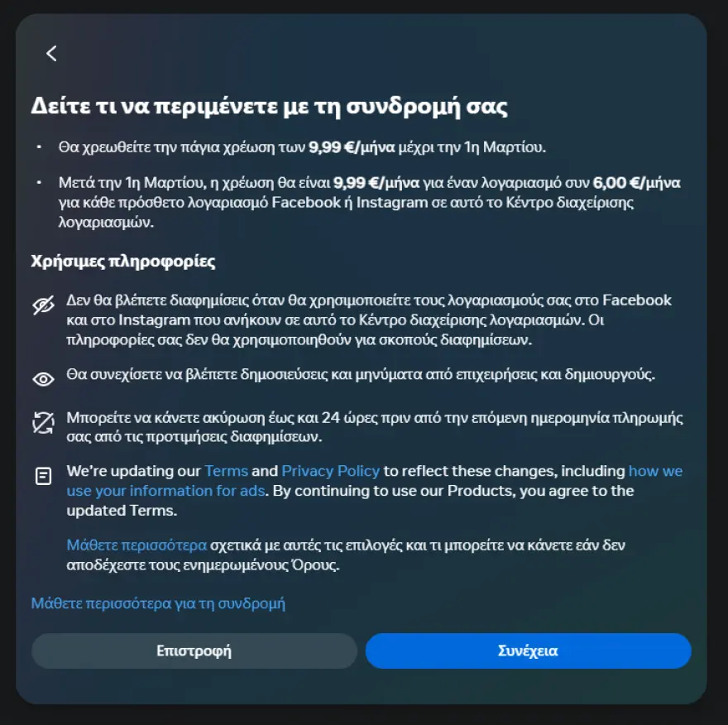This screenshot has width=728, height=725.
Task: Follow the Μάθετε περισσότερα options link
Action: pos(136,545)
